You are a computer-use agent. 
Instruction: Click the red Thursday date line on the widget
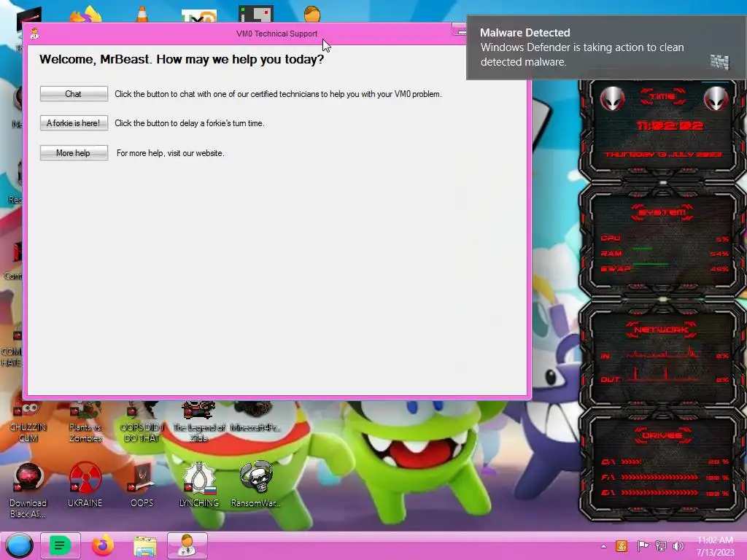(663, 155)
